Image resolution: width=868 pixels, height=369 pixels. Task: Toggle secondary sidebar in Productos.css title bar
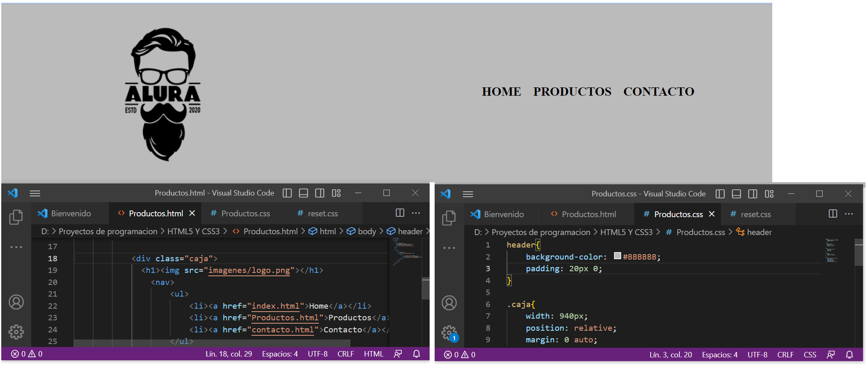[x=753, y=194]
